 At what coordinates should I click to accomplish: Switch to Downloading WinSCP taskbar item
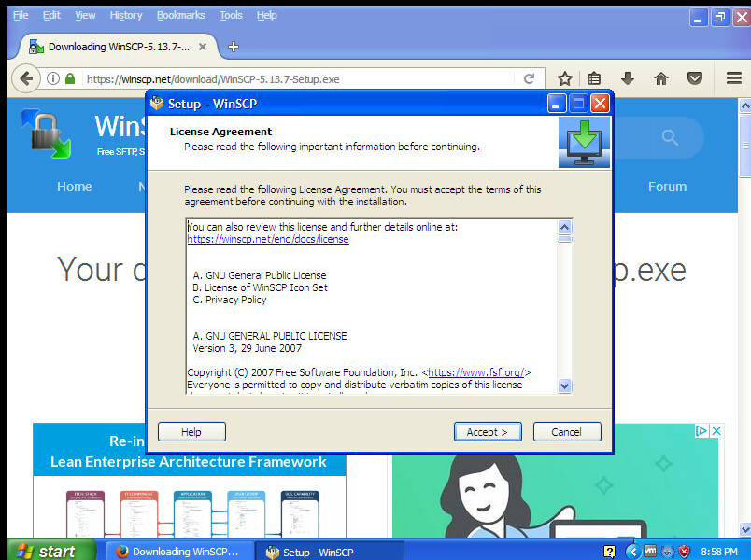pyautogui.click(x=178, y=552)
